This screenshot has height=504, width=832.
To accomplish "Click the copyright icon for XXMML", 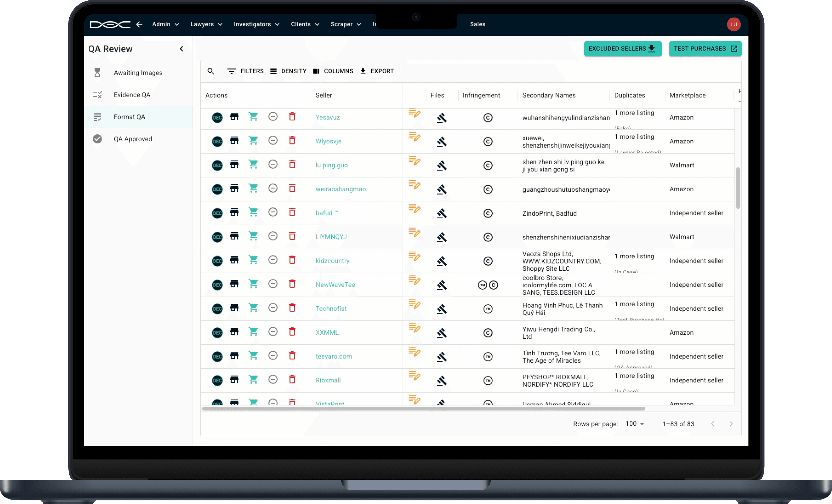I will click(488, 333).
